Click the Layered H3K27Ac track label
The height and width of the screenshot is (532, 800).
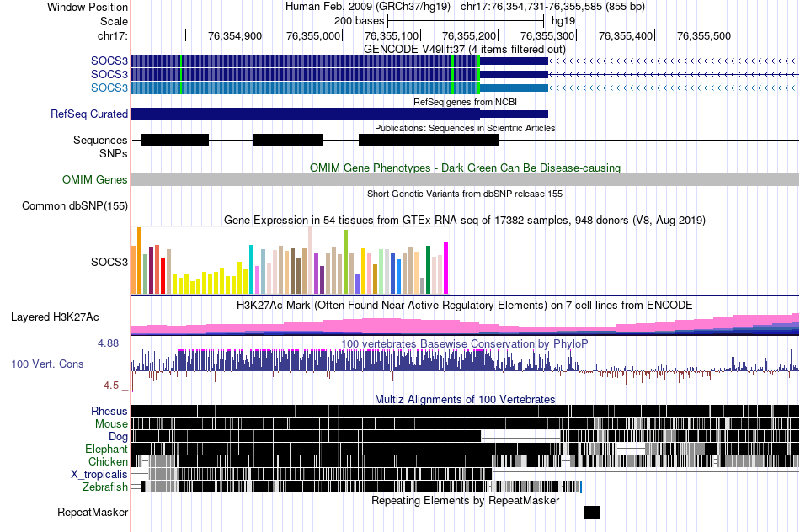[55, 317]
